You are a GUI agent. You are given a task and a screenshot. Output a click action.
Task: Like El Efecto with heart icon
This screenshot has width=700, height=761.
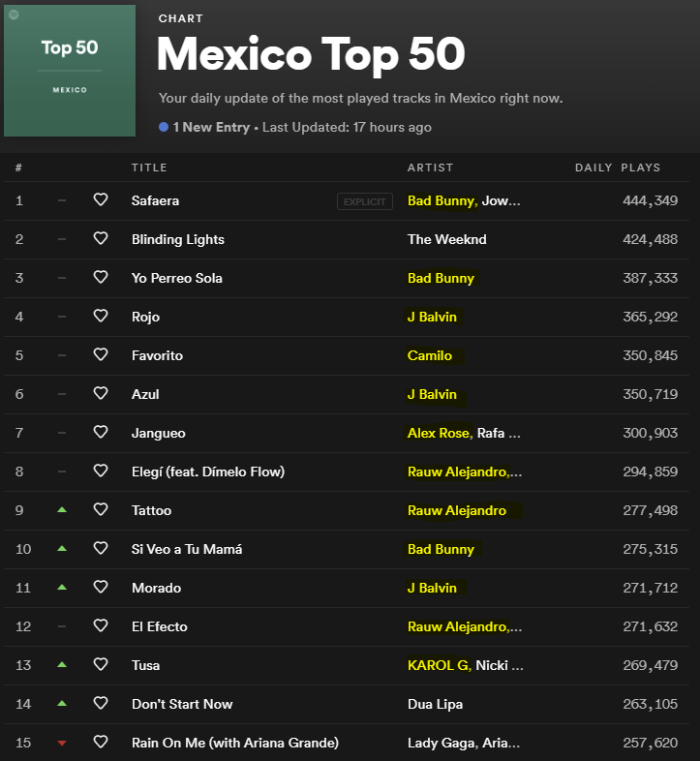tap(101, 625)
